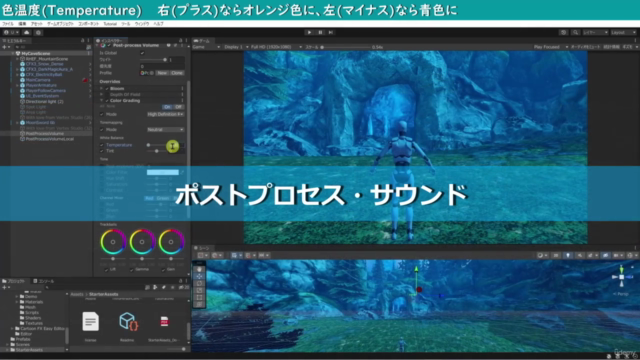Click the gear icon beside the cloud
The image size is (640, 360).
tap(38, 32)
